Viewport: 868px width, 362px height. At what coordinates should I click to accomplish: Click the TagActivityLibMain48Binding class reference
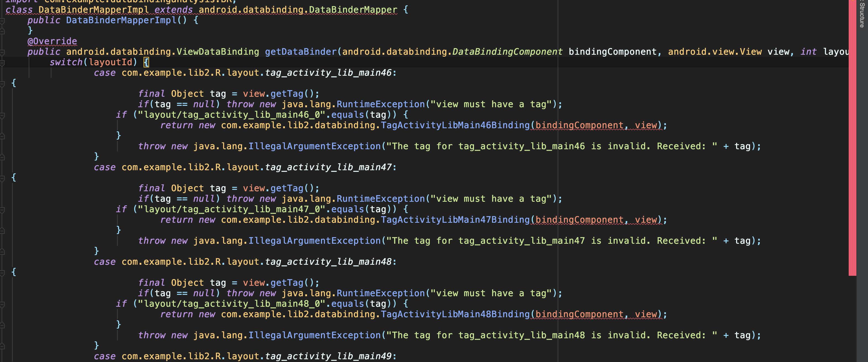tap(455, 314)
